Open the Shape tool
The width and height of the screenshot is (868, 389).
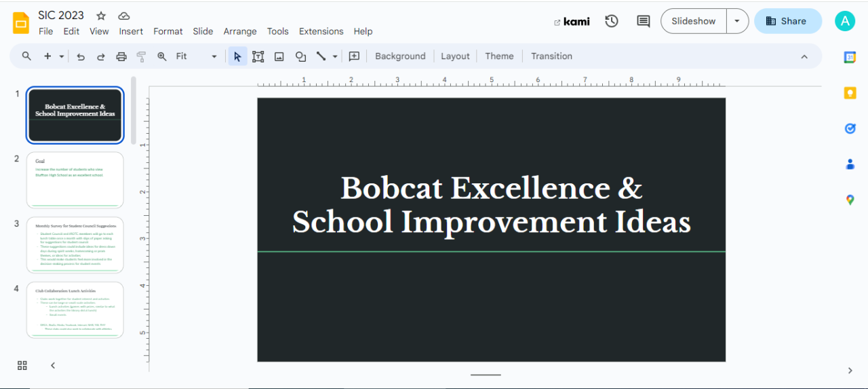click(x=300, y=56)
